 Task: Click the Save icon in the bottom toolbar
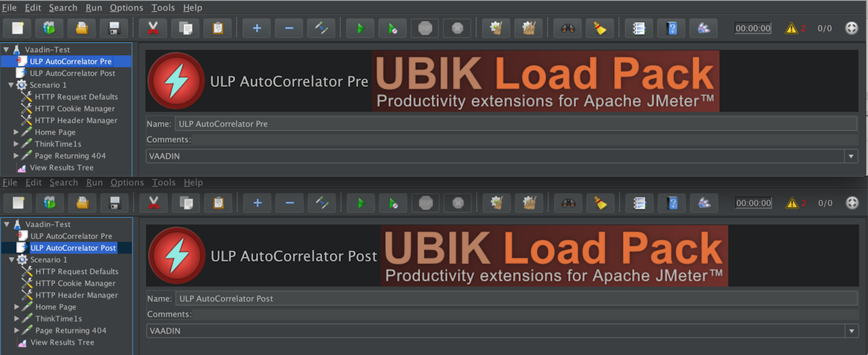(114, 203)
